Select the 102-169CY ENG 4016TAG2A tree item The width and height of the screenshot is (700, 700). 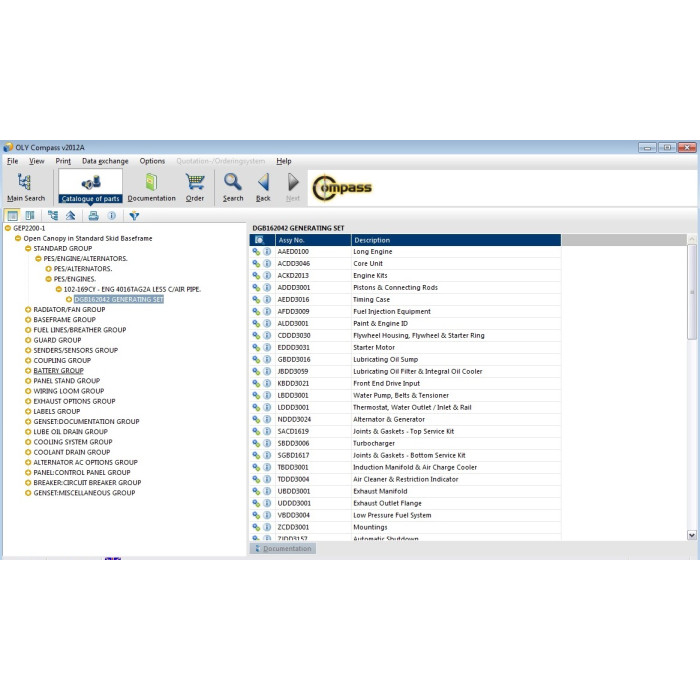[x=132, y=289]
